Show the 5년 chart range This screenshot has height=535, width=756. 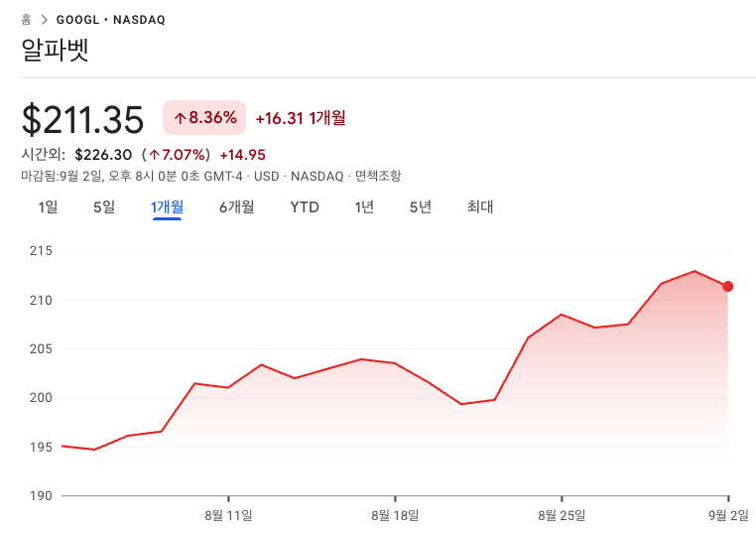pos(420,207)
